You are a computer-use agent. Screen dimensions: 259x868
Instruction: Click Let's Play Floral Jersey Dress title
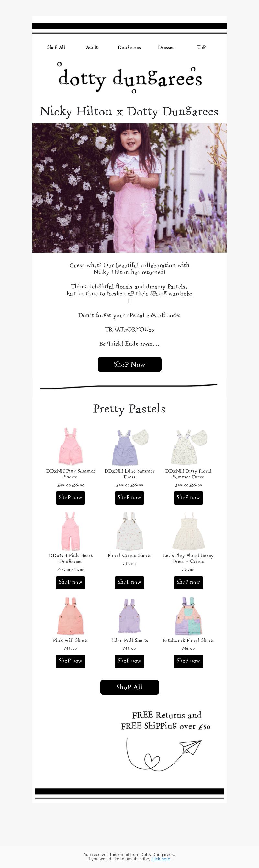coord(188,558)
